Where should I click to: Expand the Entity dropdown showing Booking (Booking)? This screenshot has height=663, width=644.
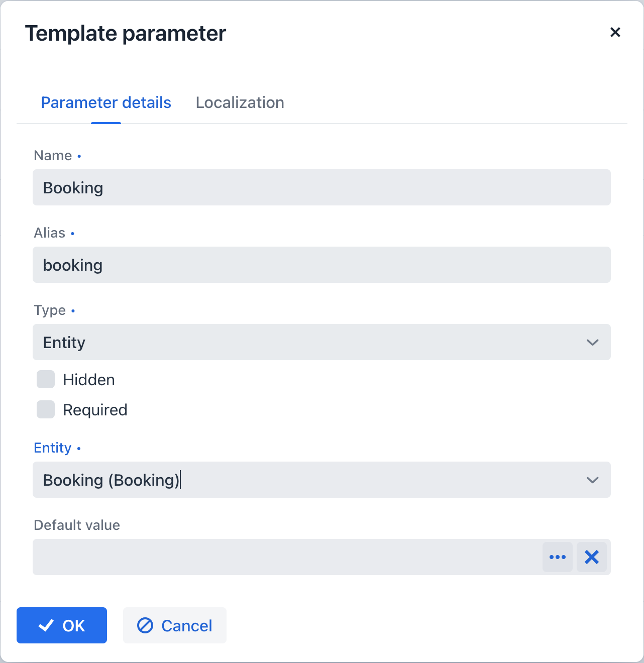point(321,480)
